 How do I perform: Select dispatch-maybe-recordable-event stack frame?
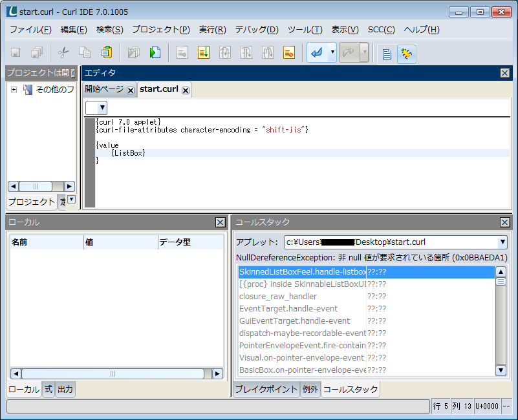tap(367, 333)
